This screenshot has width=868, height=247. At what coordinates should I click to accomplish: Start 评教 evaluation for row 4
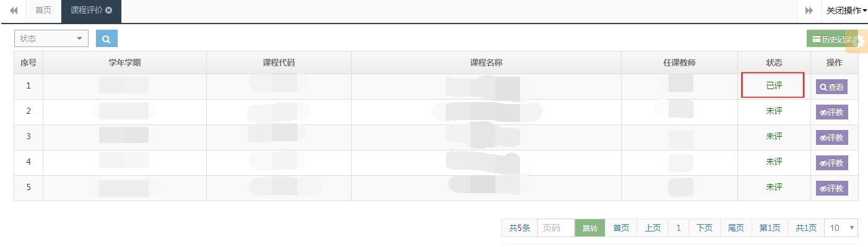(x=831, y=163)
